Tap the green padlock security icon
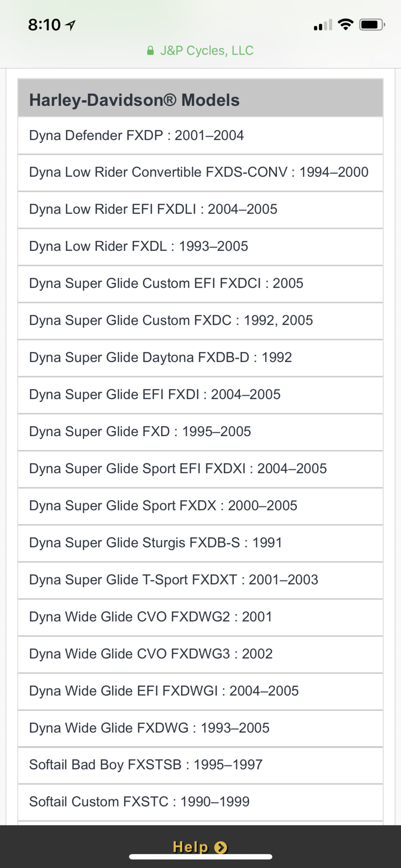The image size is (401, 868). pyautogui.click(x=150, y=51)
